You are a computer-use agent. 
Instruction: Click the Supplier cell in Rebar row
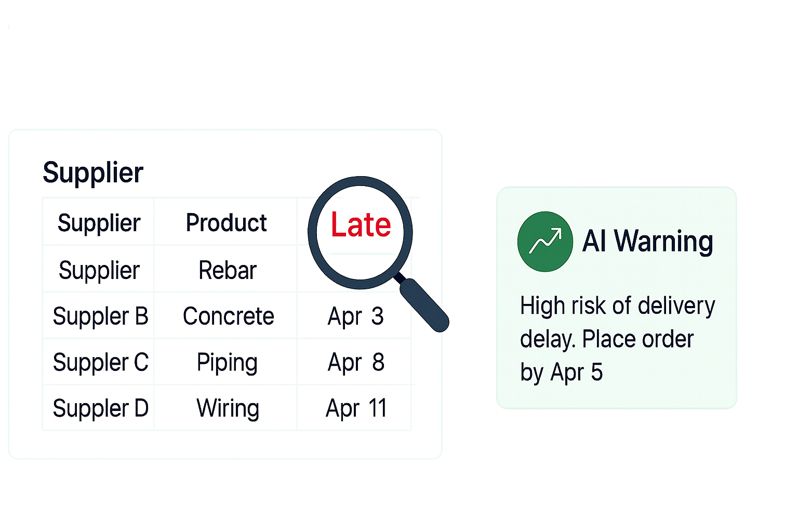(x=99, y=270)
